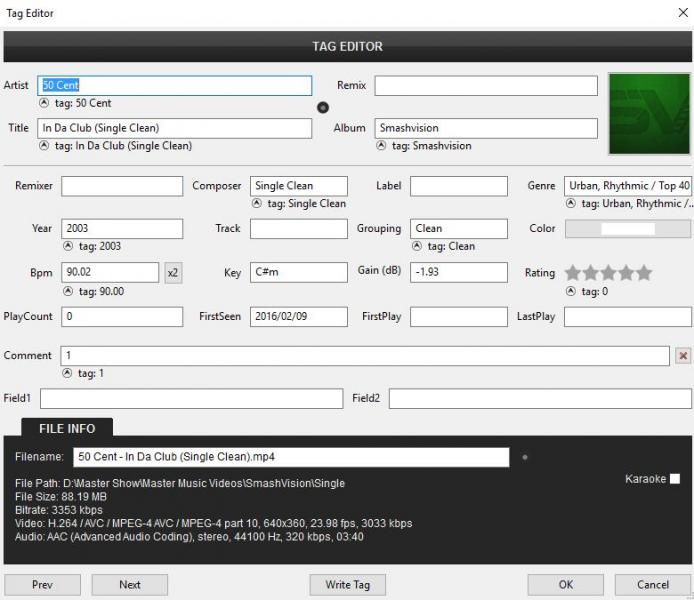Click the 'File Size: 88.19 MB' text
This screenshot has height=600, width=694.
(61, 497)
